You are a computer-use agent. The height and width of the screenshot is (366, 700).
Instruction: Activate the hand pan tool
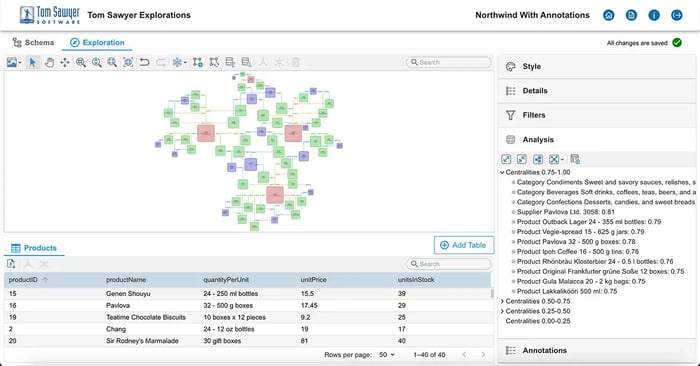(x=49, y=62)
